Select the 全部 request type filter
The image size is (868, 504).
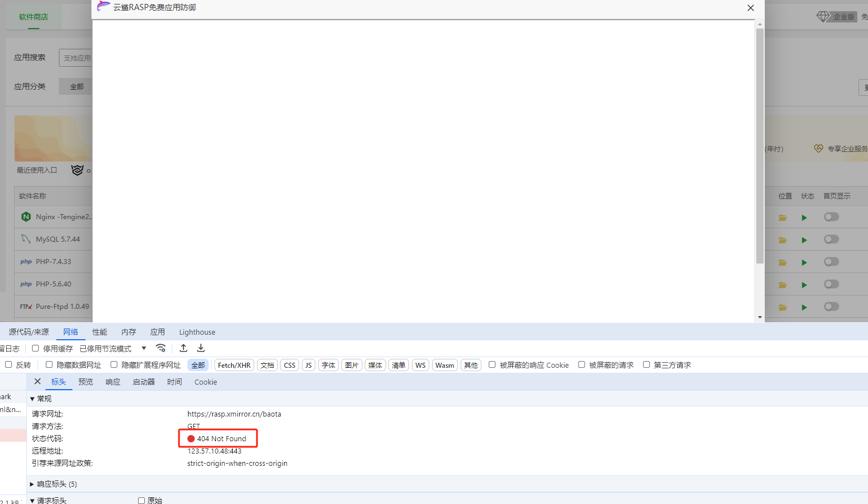pos(198,365)
